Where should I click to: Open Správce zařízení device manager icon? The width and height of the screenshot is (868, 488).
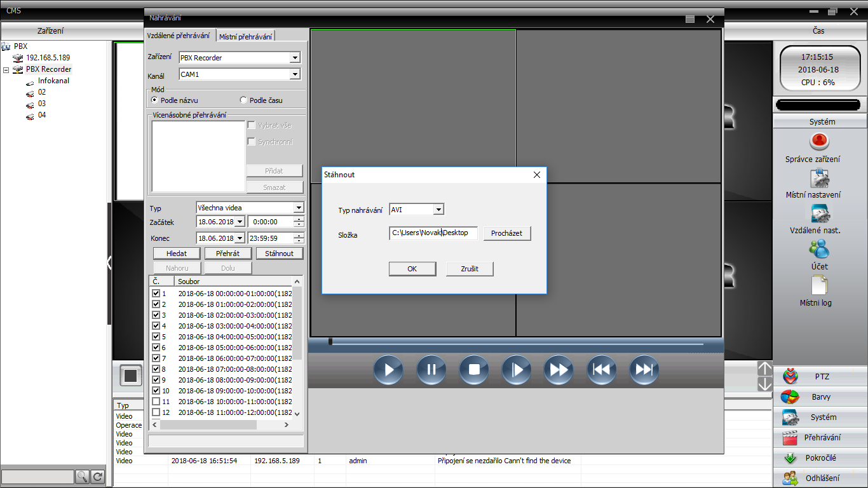[x=820, y=142]
